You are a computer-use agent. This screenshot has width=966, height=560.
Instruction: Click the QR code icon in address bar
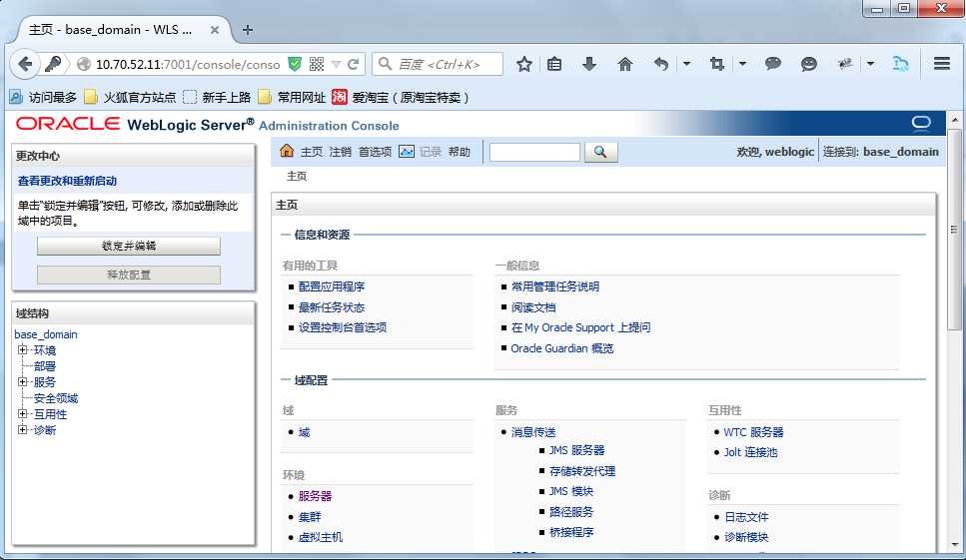pos(317,64)
